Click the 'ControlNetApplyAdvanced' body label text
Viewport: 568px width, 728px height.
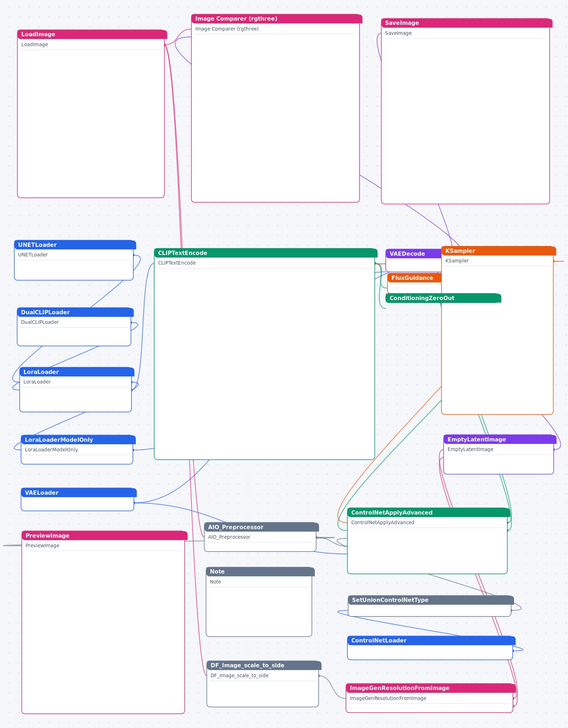(383, 523)
